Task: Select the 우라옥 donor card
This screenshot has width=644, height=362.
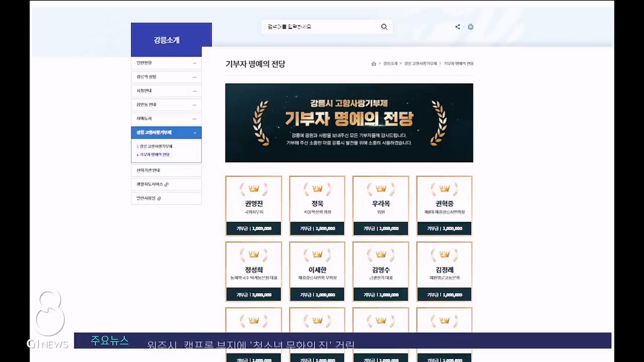Action: (x=380, y=206)
